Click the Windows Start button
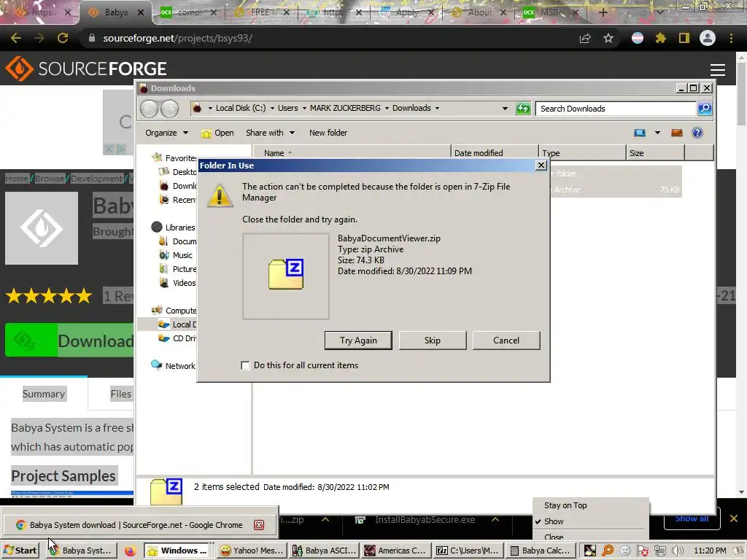 point(20,551)
